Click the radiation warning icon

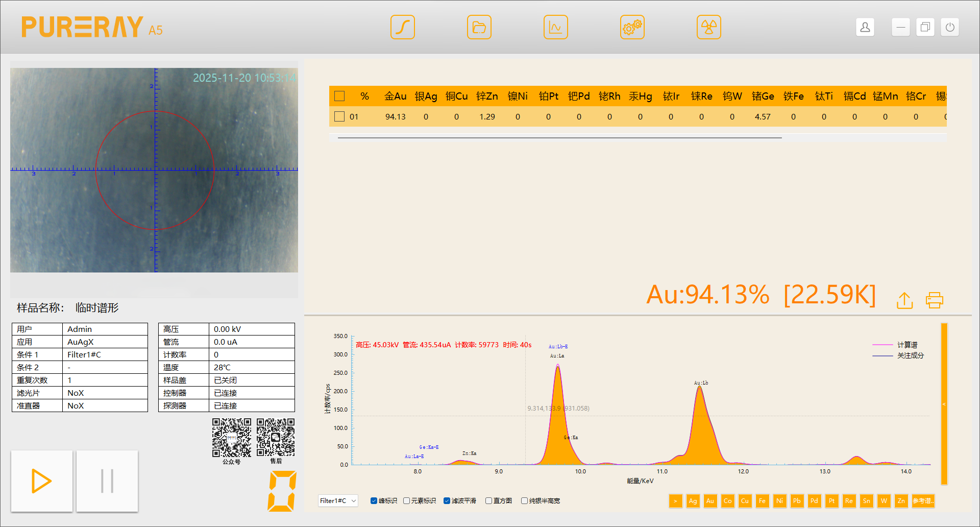[708, 27]
